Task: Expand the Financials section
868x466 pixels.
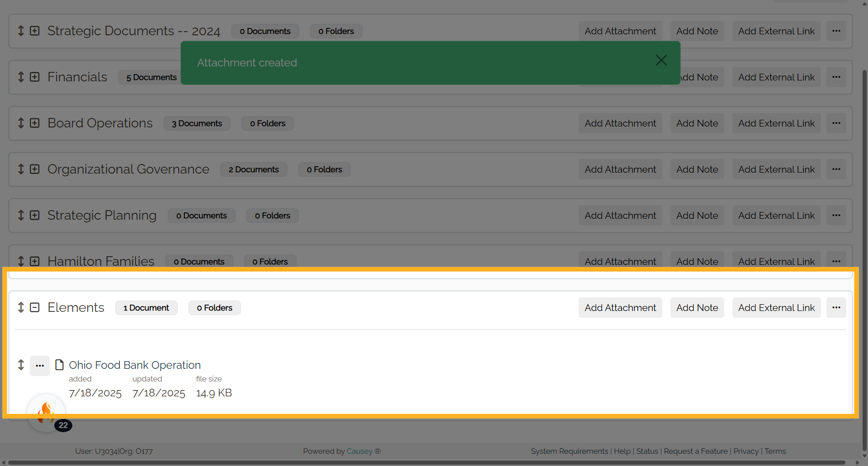Action: 35,77
